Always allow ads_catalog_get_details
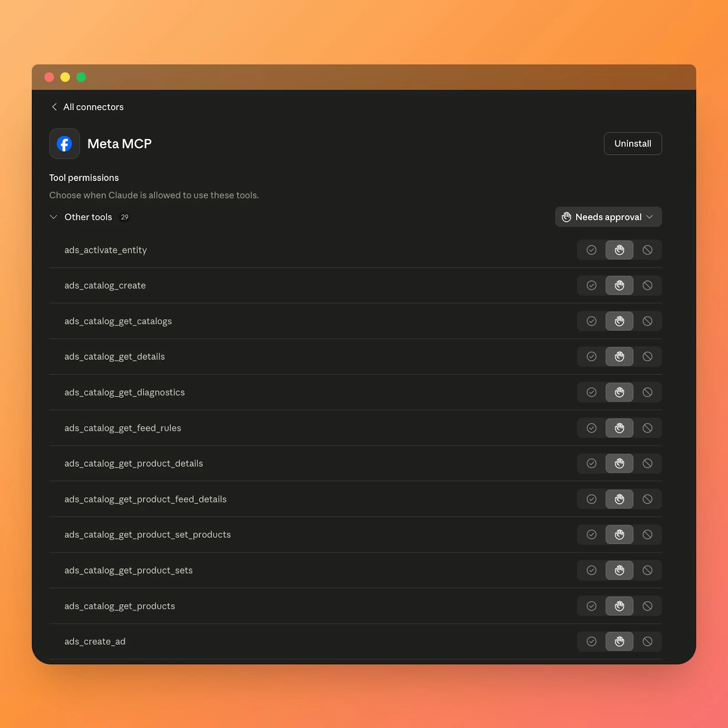728x728 pixels. click(591, 357)
